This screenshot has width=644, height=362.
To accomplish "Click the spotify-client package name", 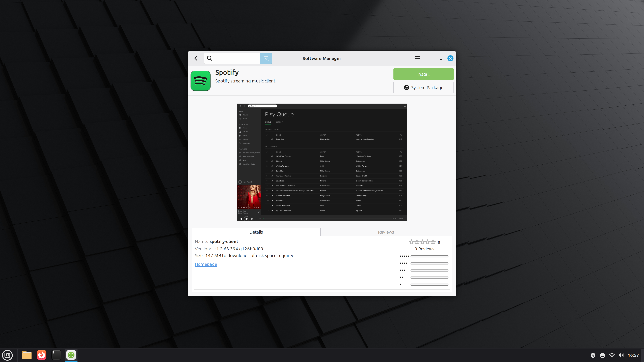I will pos(224,241).
